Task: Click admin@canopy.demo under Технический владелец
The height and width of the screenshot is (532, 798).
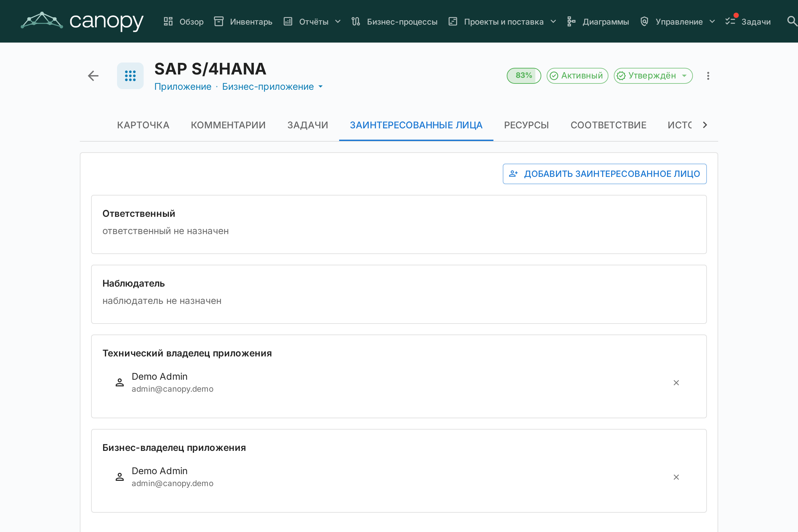Action: click(x=172, y=389)
